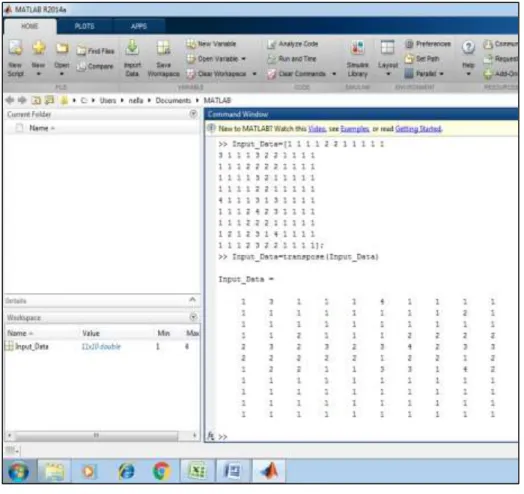
Task: Click the Compare files tool
Action: pyautogui.click(x=95, y=66)
